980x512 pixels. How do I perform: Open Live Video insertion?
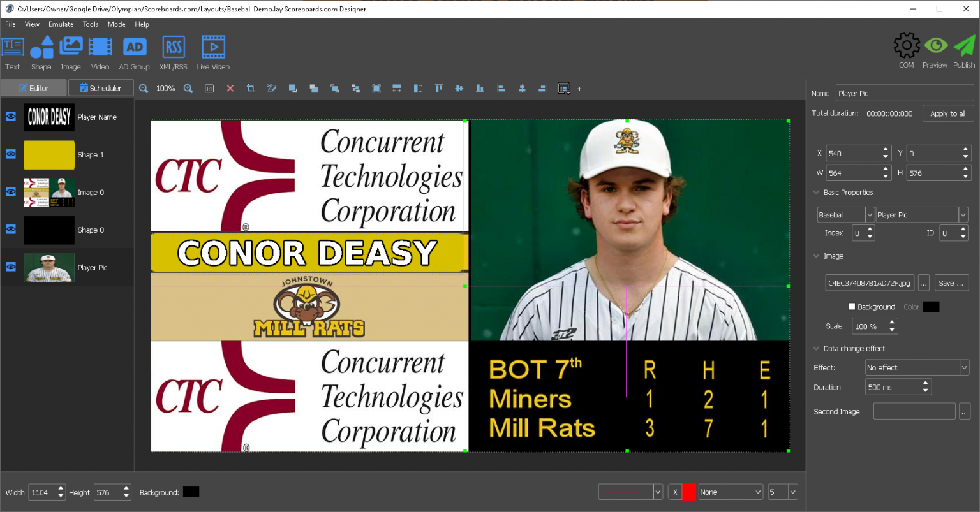(212, 51)
